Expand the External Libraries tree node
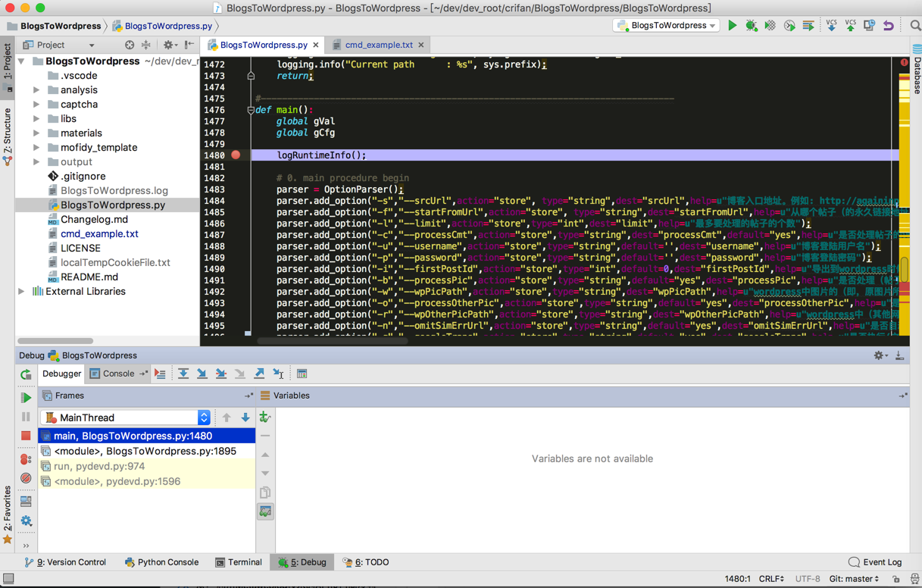 click(x=22, y=291)
